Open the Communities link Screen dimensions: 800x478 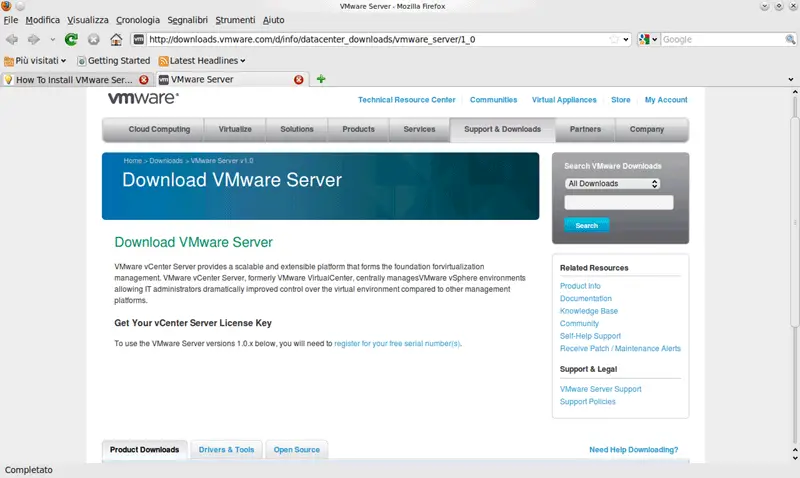[x=493, y=100]
